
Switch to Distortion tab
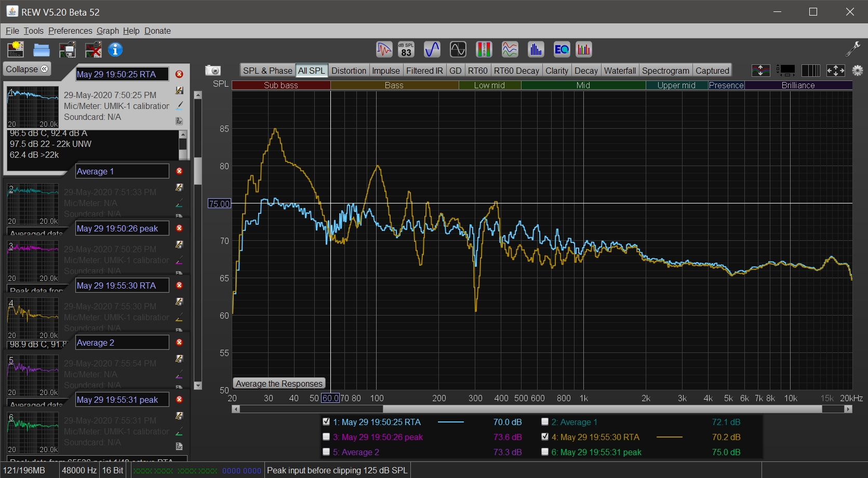point(349,71)
